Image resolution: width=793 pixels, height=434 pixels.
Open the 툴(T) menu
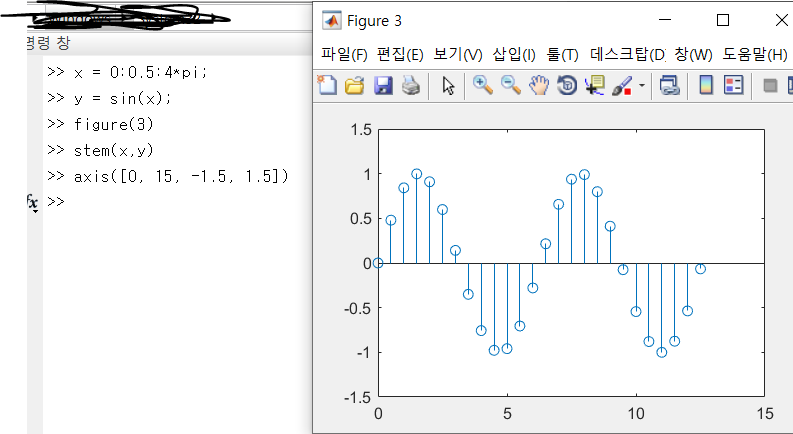click(x=562, y=54)
